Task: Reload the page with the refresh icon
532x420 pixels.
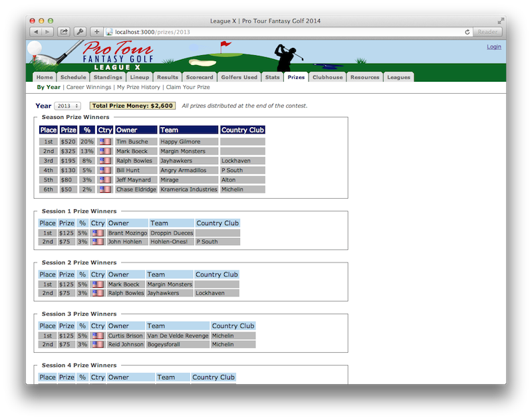Action: pos(467,32)
